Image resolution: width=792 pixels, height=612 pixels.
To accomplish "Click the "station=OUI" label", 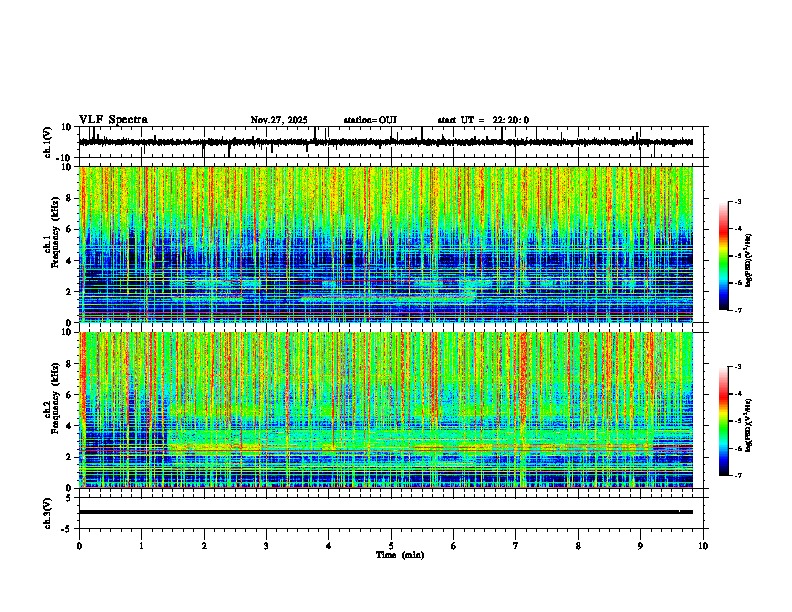I will 370,120.
